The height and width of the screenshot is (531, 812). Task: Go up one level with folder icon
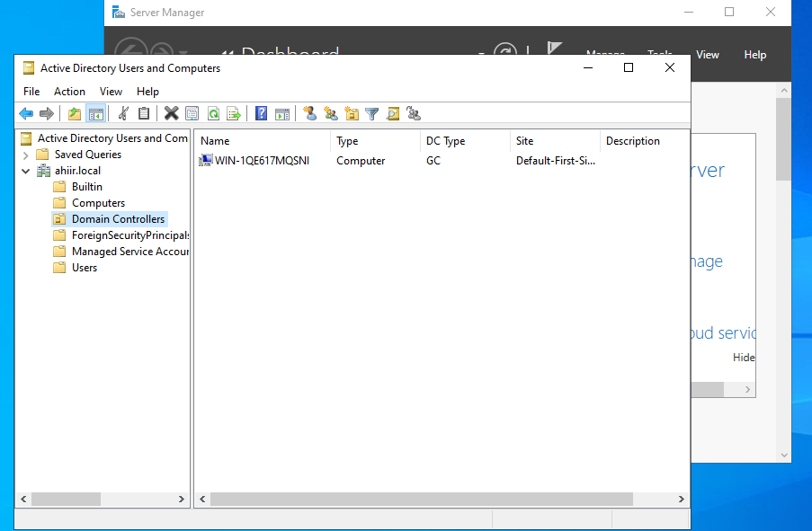[x=75, y=113]
